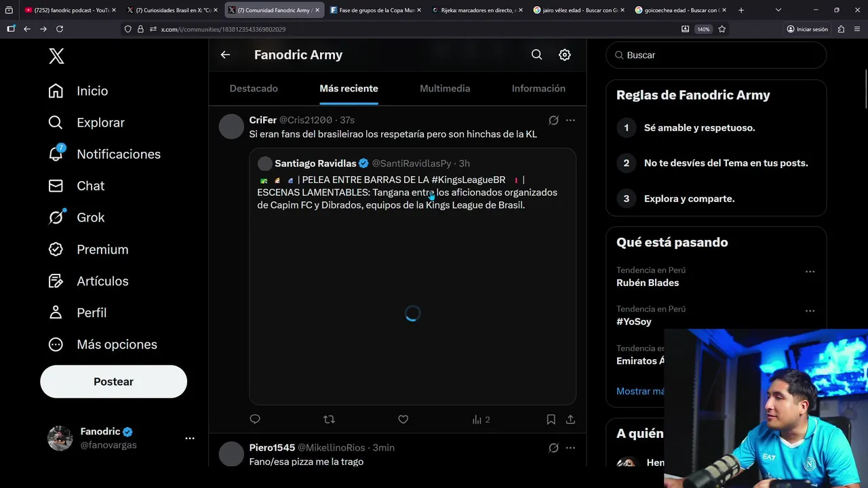Click browser forward arrow
Image resolution: width=868 pixels, height=488 pixels.
tap(43, 29)
